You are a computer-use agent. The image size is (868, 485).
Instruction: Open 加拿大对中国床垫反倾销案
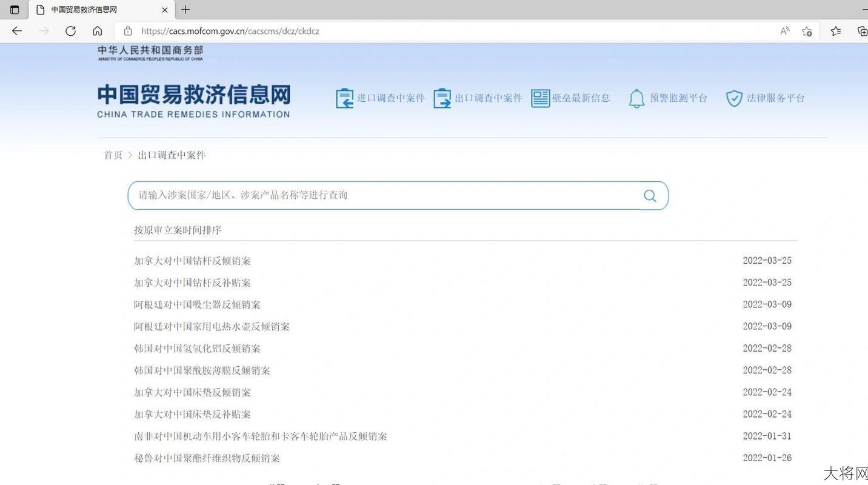(x=192, y=392)
